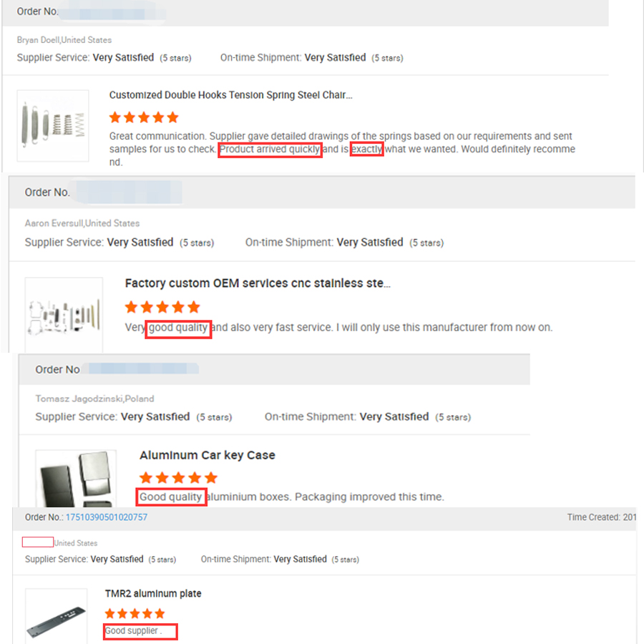Open Factory custom OEM services cnc title
Viewport: 644px width, 644px height.
coord(258,283)
